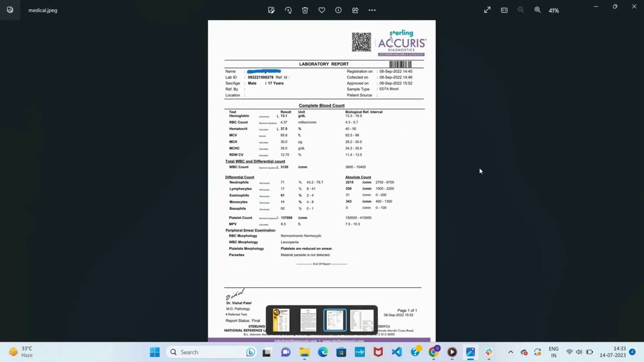This screenshot has height=362, width=644.
Task: Click 'Complete Blood Count' heading
Action: 321,106
